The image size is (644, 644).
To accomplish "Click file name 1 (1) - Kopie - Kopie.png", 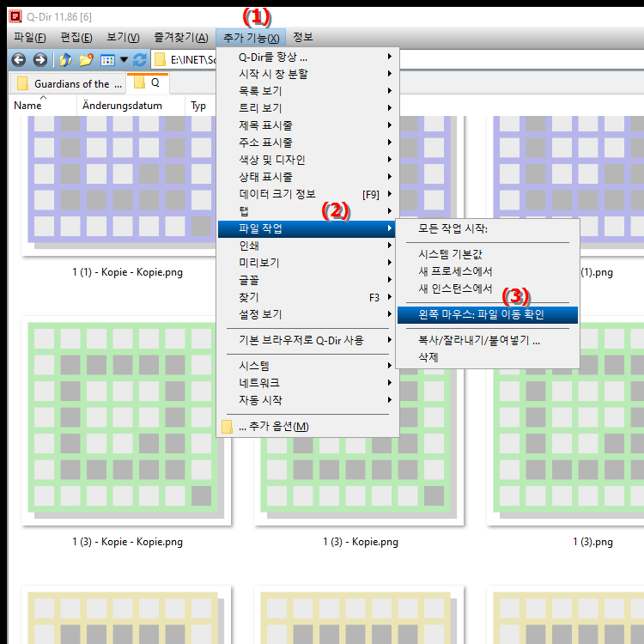I will click(x=127, y=272).
